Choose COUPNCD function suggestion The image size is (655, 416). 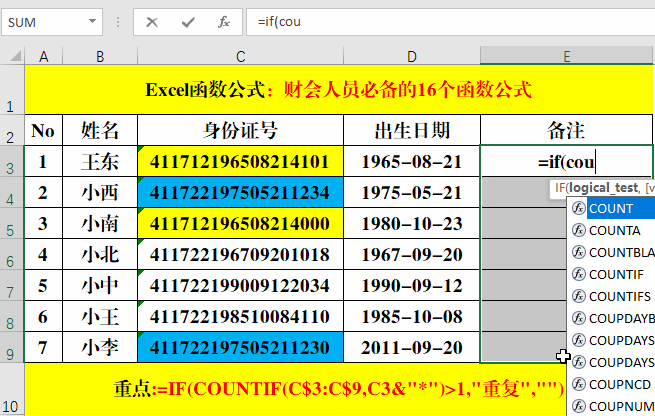612,384
